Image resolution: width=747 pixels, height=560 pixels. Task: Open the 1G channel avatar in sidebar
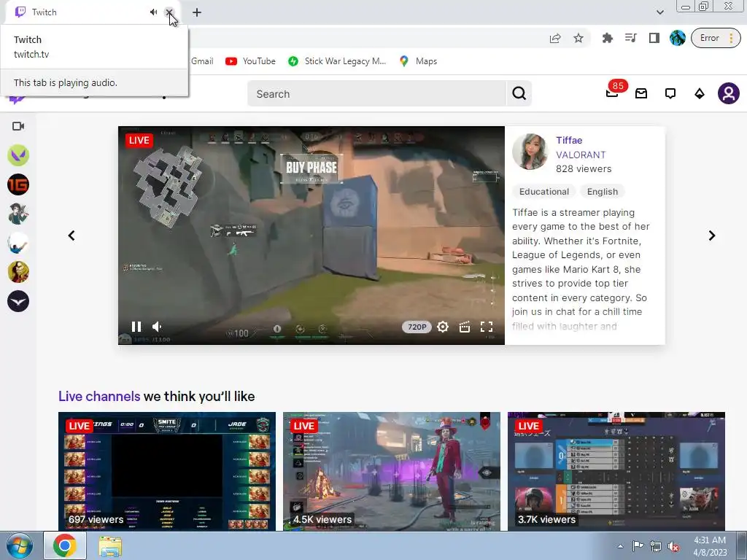[18, 184]
